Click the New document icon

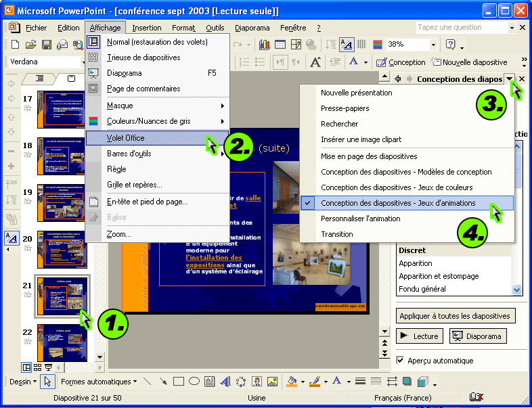[16, 45]
